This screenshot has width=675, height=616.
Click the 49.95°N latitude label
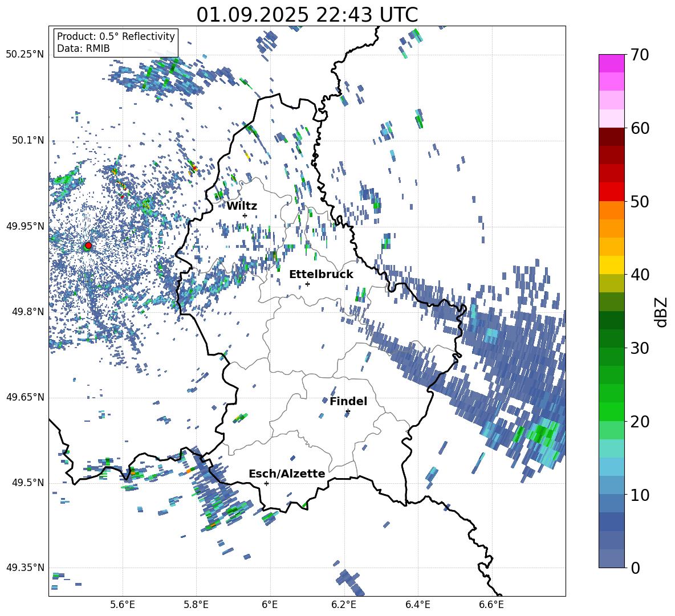tap(25, 226)
